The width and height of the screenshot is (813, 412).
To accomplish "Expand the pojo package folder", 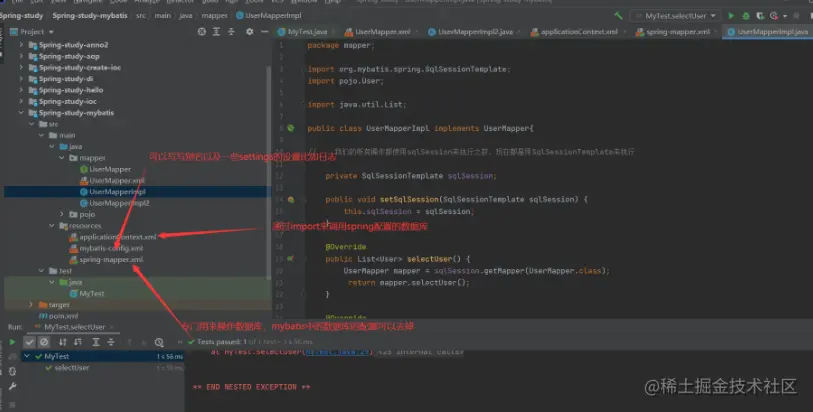I will (x=62, y=215).
